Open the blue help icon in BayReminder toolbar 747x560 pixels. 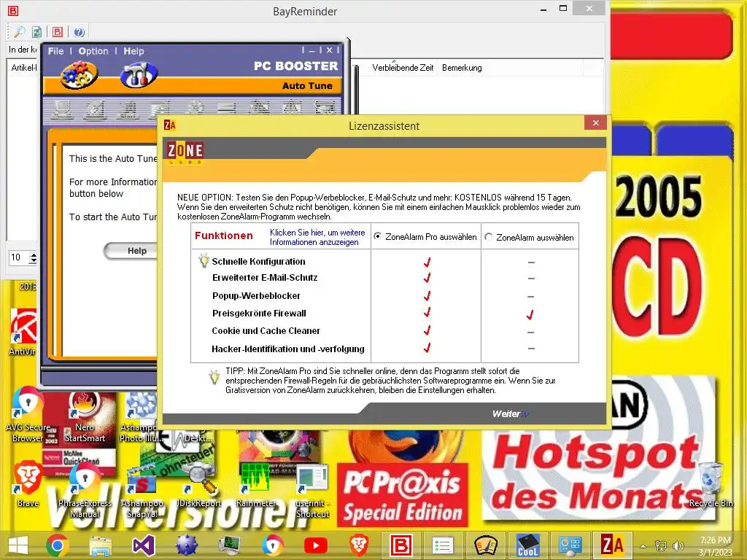click(x=79, y=32)
